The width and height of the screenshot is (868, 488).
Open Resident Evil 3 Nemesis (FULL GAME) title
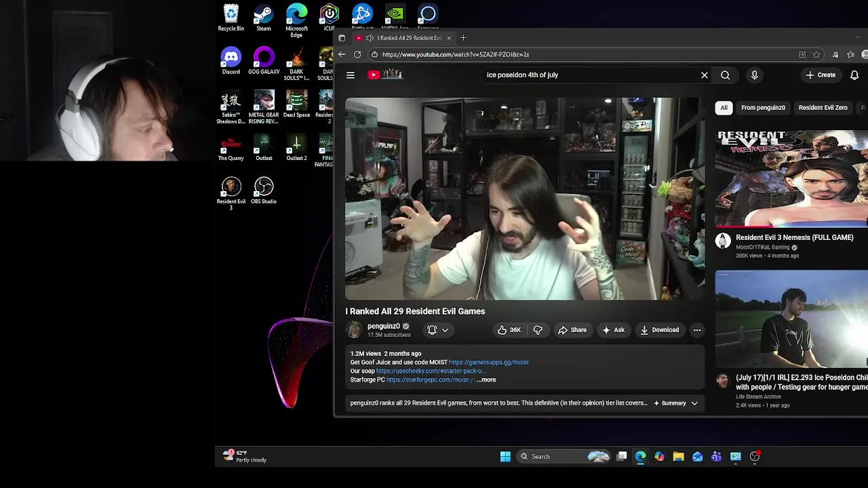pos(794,238)
